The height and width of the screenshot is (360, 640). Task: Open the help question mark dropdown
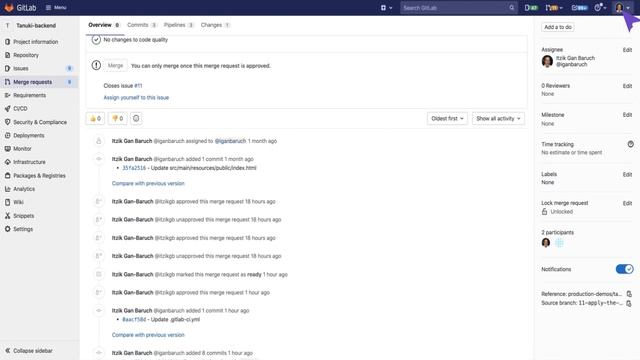600,7
